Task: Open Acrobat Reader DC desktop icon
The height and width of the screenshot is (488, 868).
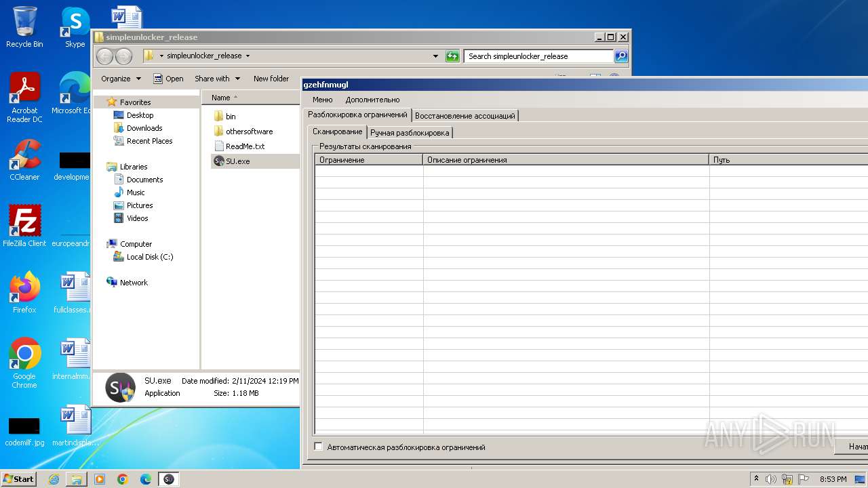Action: coord(24,98)
